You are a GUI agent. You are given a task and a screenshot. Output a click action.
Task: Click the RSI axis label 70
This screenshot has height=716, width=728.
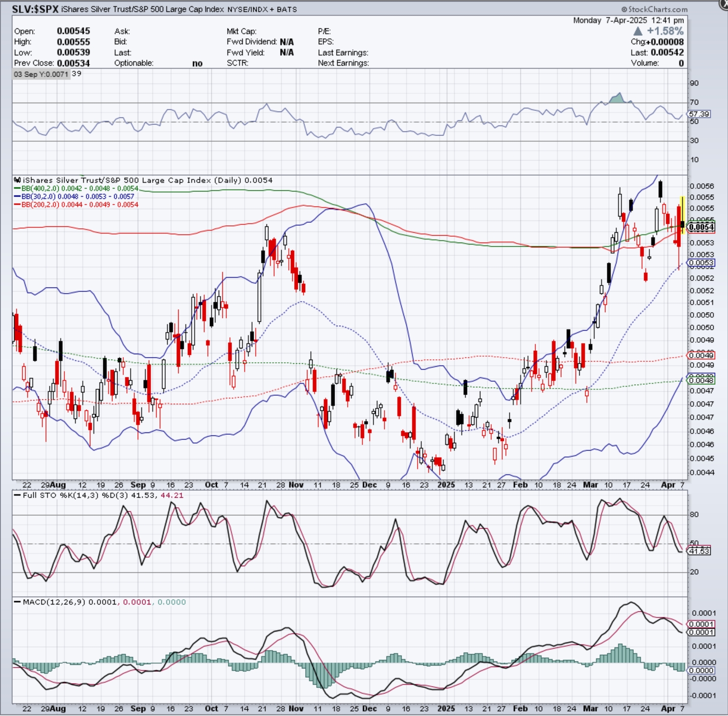point(694,102)
